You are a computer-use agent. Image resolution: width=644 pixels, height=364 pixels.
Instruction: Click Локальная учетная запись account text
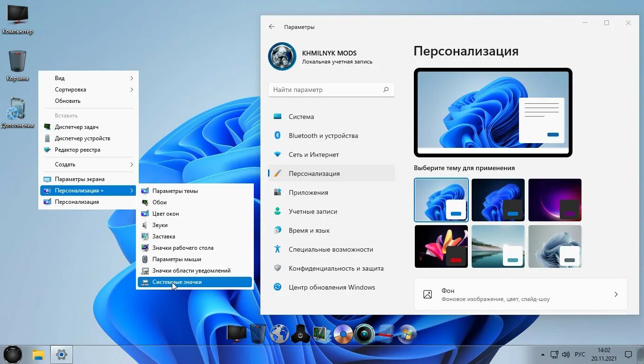coord(337,62)
